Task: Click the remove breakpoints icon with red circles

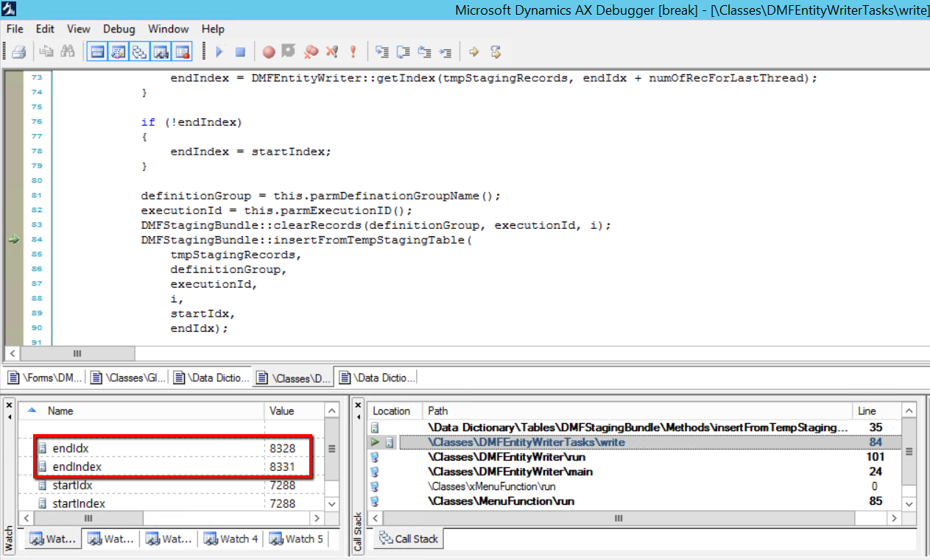Action: point(311,52)
